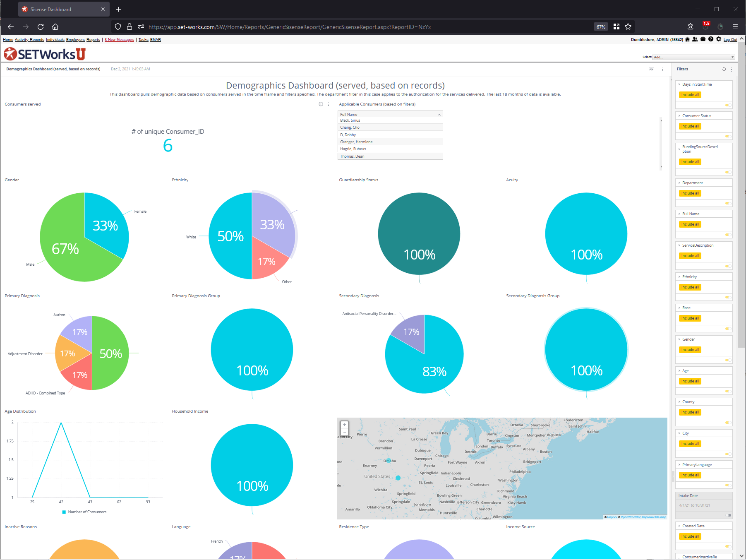The height and width of the screenshot is (560, 746).
Task: Open the EMAR menu item
Action: click(156, 40)
